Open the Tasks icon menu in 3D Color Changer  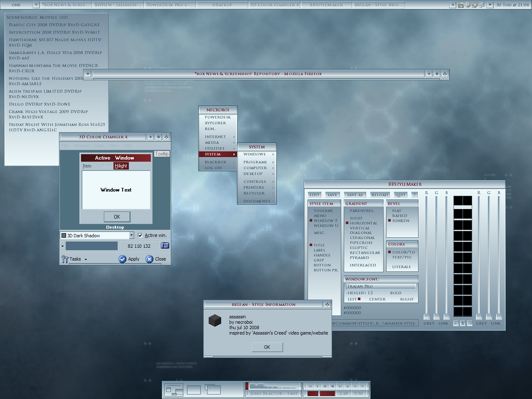tap(74, 259)
